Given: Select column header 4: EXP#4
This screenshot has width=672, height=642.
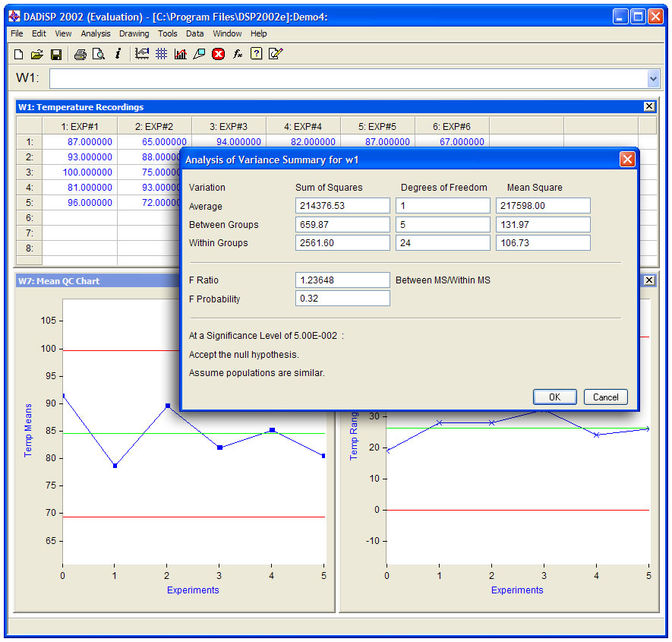Looking at the screenshot, I should [x=304, y=127].
